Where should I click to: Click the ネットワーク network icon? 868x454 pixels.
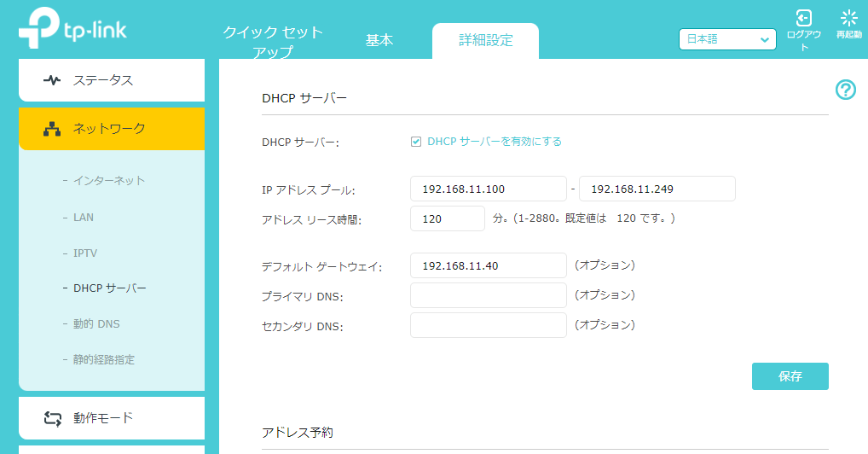coord(52,129)
